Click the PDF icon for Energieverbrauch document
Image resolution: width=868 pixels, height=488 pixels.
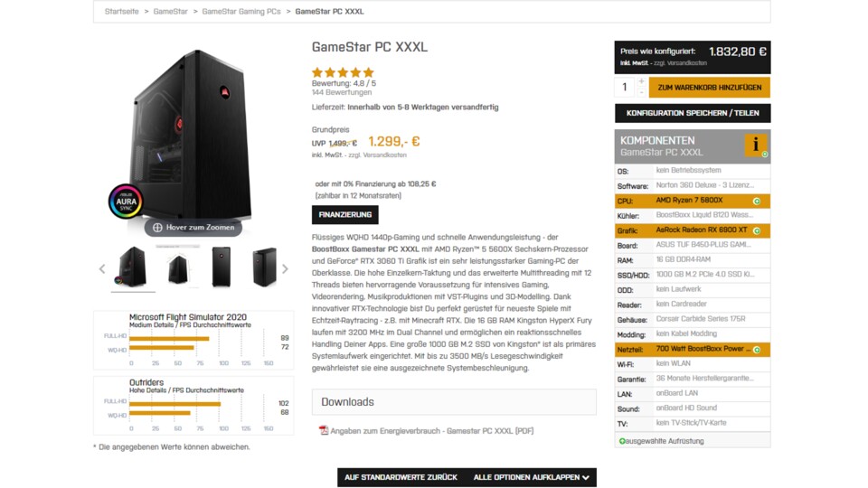click(x=324, y=431)
